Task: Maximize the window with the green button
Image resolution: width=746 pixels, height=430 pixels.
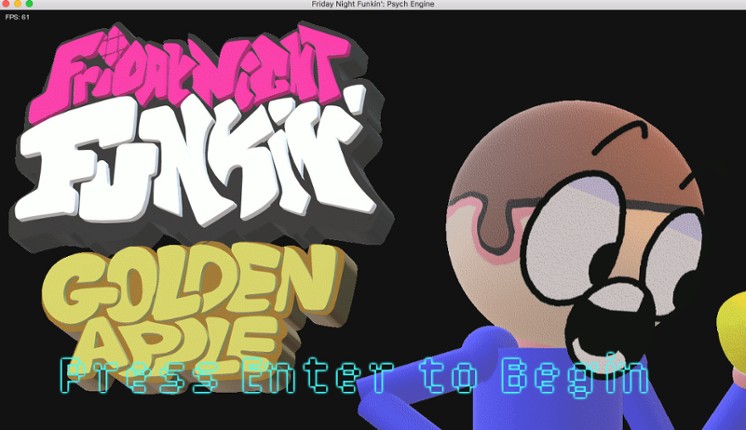Action: [x=29, y=4]
